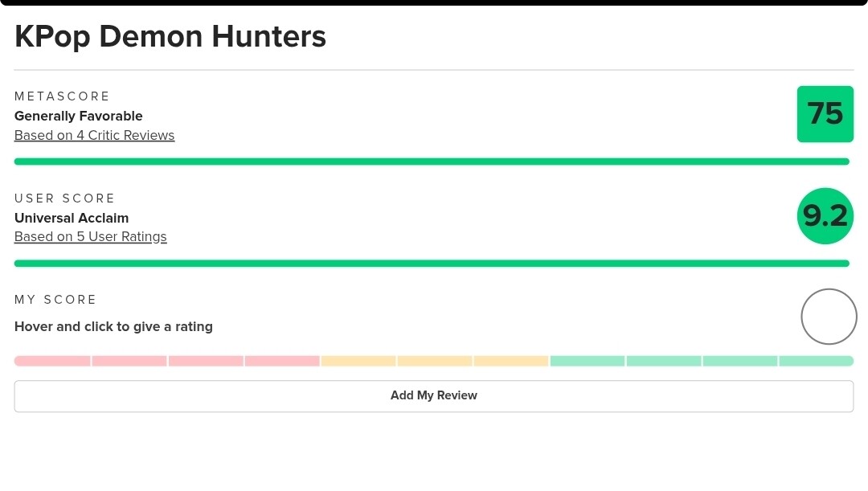Screen dimensions: 868x491
Task: Click the 'KPop Demon Hunters' title
Action: (x=170, y=36)
